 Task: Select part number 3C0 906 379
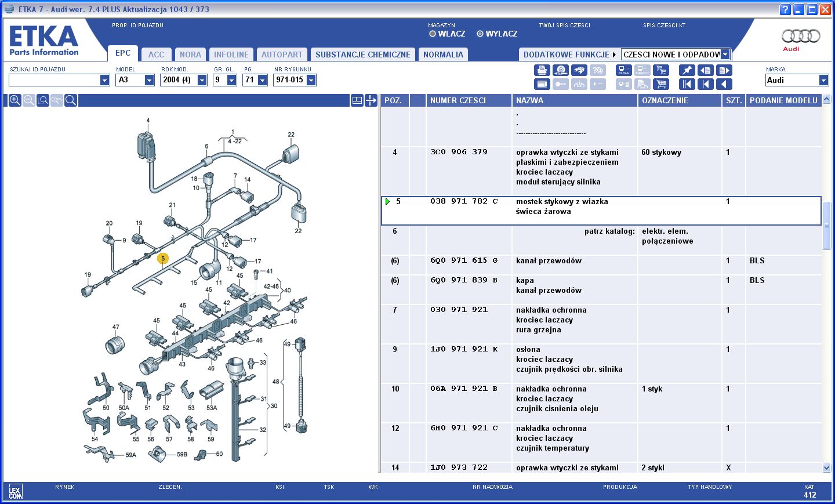pos(459,152)
